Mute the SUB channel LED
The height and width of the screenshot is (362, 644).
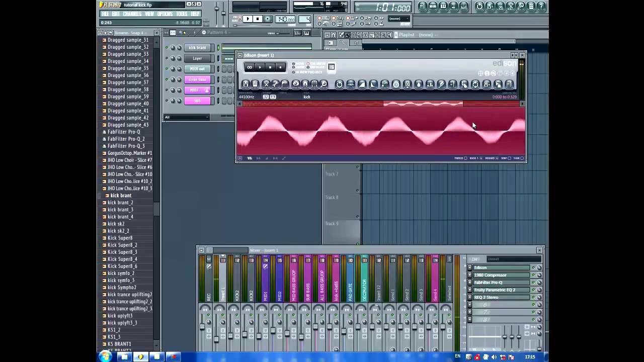[167, 101]
